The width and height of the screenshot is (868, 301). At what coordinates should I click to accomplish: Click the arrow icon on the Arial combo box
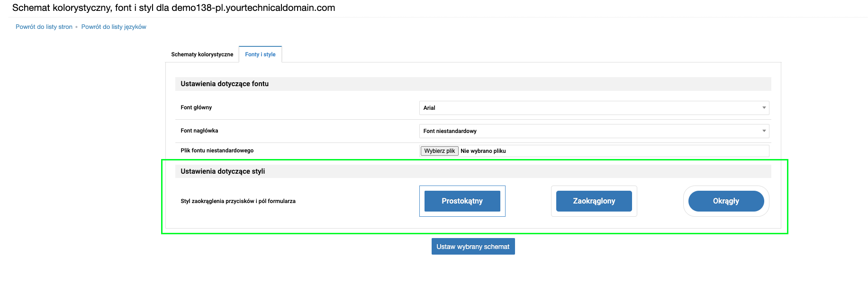tap(764, 108)
